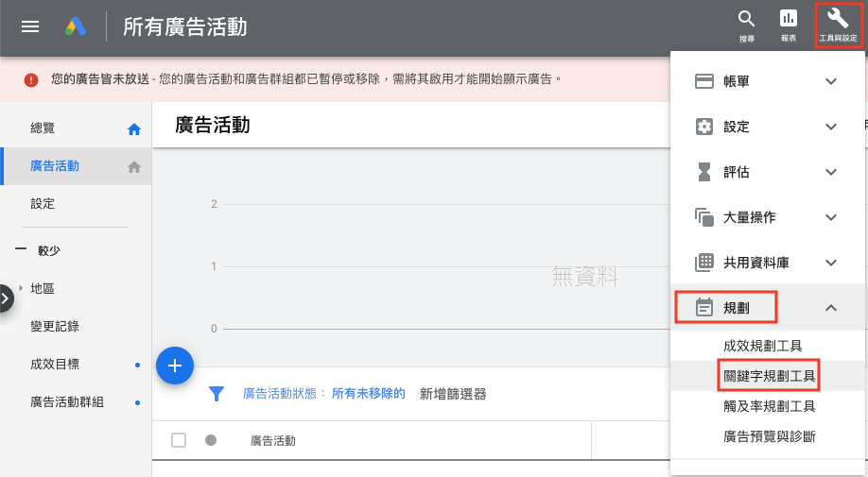Click the home icon beside 總覽

point(134,129)
